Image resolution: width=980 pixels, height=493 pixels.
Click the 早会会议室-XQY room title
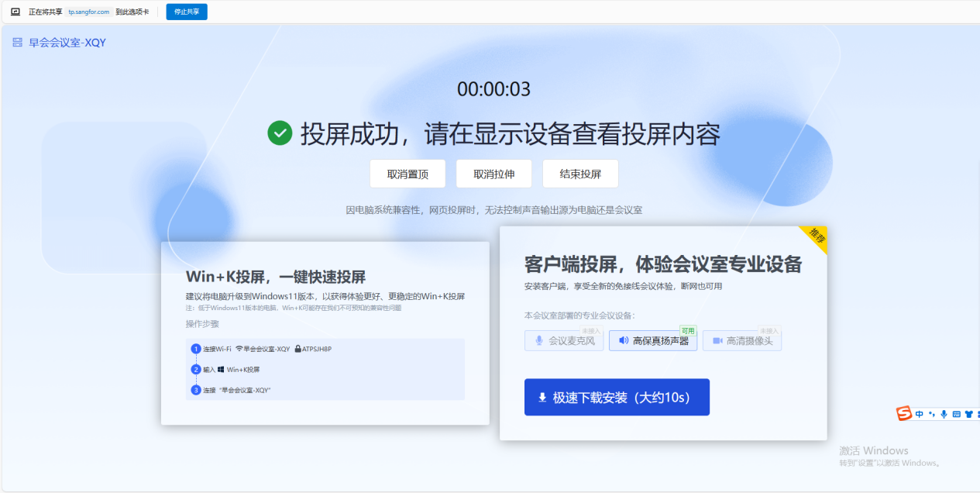tap(67, 43)
